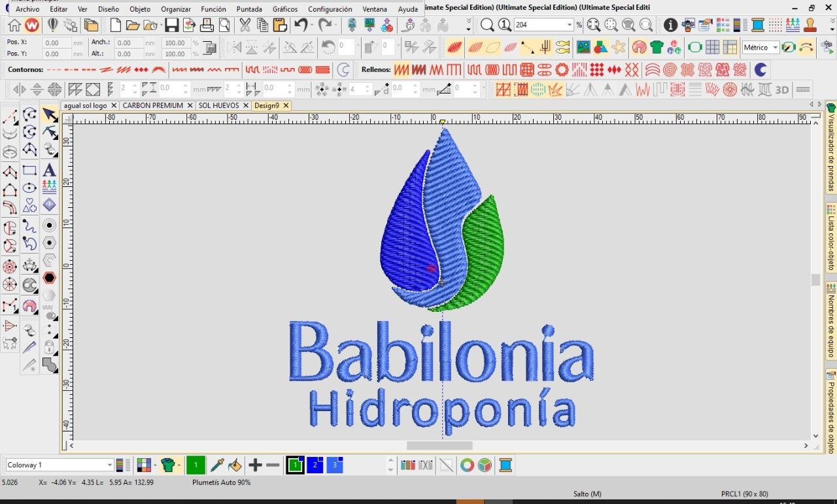Select the Lettering tool in toolbox

[x=49, y=170]
